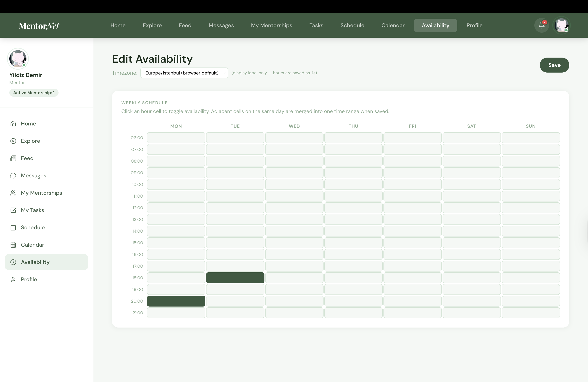Screen dimensions: 588x382
Task: Toggle the Thursday 17:00 availability cell
Action: coord(353,266)
